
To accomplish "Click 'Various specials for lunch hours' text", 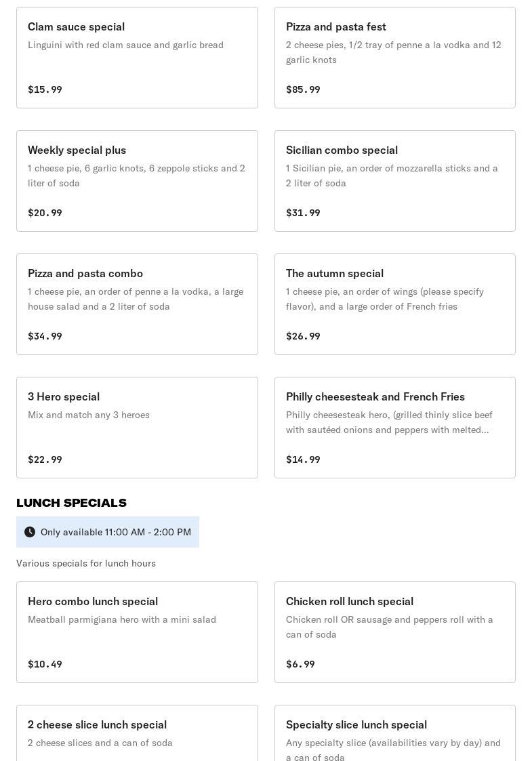I will tap(86, 563).
